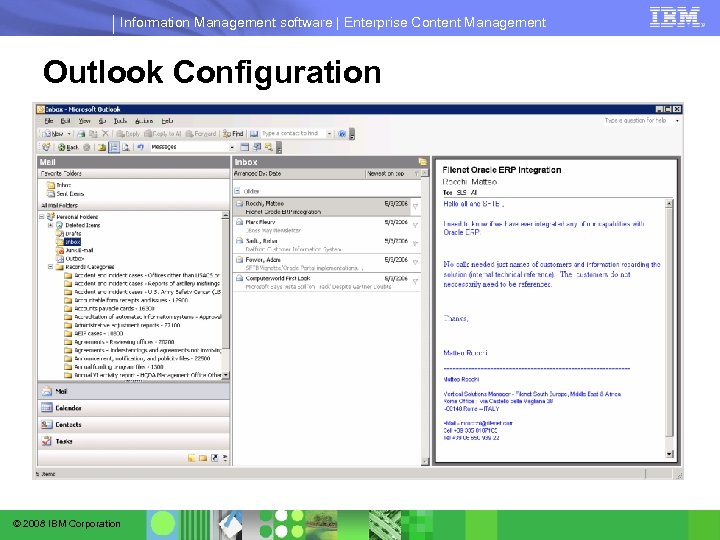
Task: Toggle flag on the Rocchi, Matteo message
Action: coord(415,207)
